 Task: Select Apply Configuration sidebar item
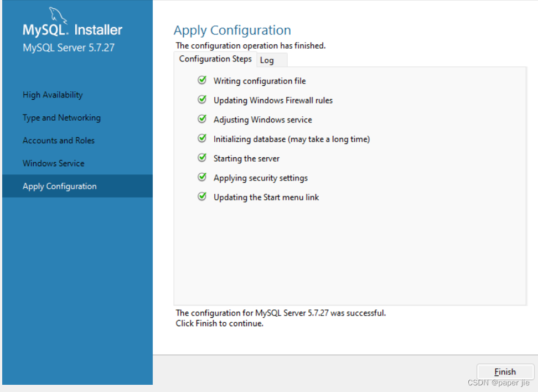pos(77,186)
